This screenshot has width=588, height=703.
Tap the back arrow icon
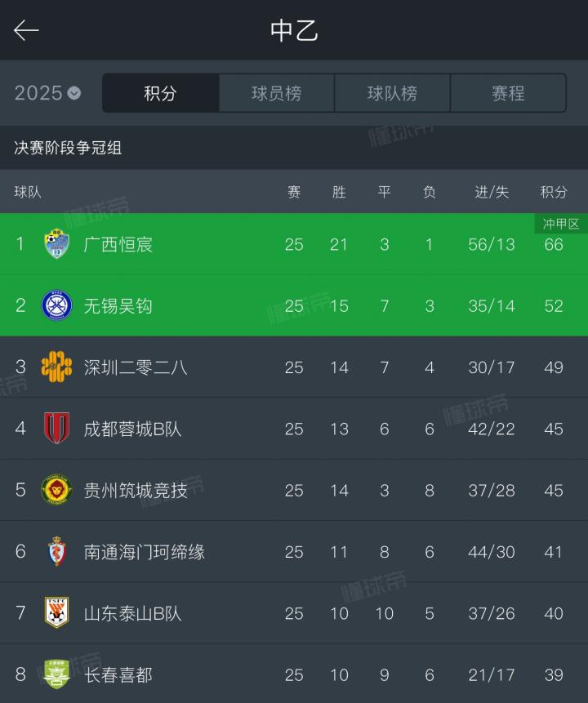coord(26,31)
